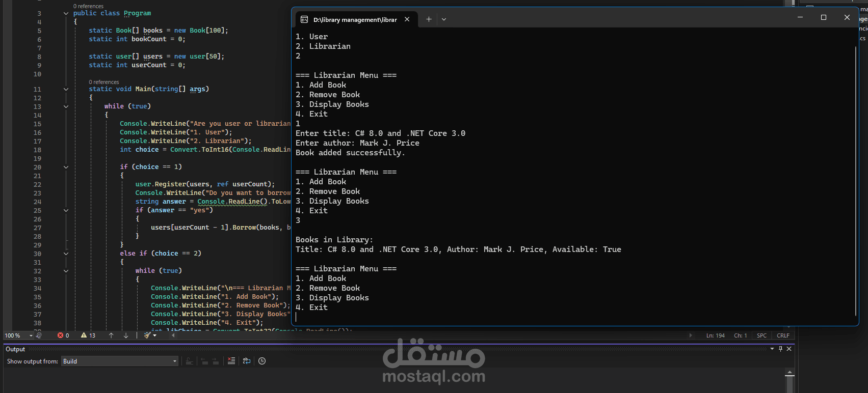Screen dimensions: 868x393
Task: Collapse the outer while (true) block at line 13
Action: coord(66,106)
